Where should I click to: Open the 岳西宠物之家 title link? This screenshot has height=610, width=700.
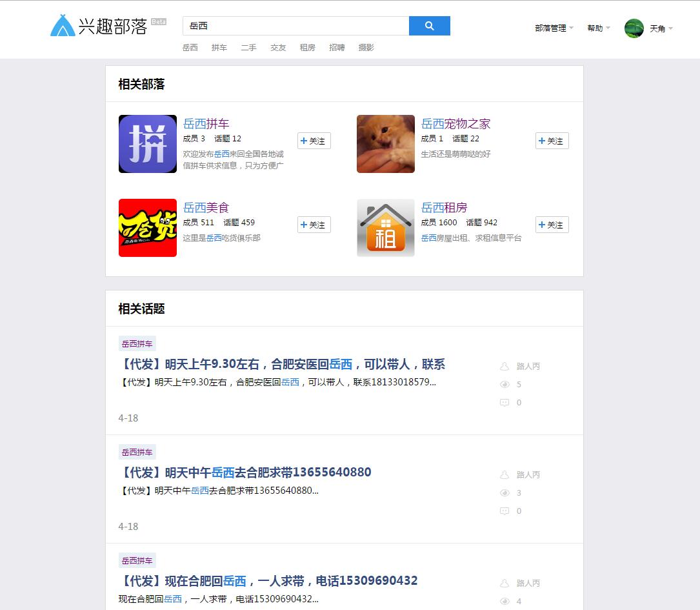455,124
